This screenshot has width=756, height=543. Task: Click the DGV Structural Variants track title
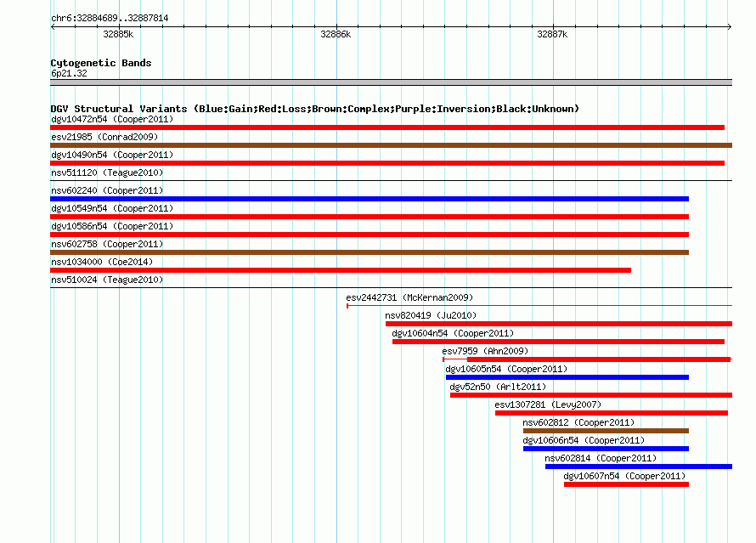(315, 109)
